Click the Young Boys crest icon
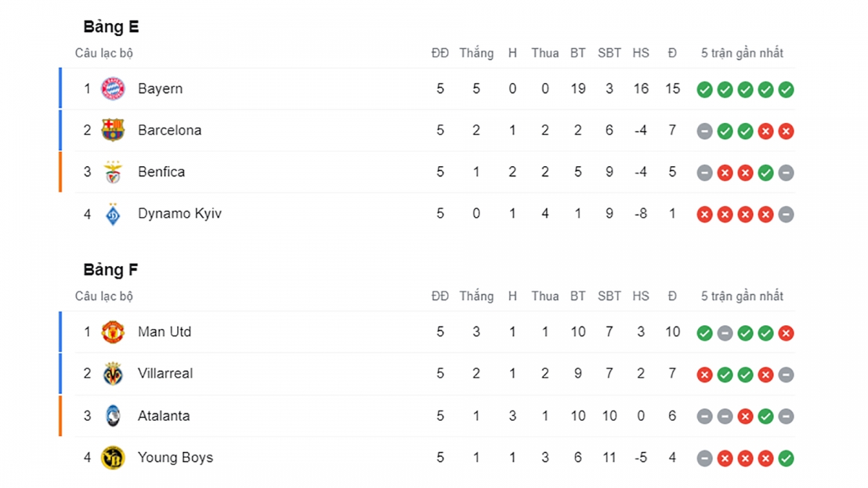Viewport: 868px width, 488px height. pos(113,458)
